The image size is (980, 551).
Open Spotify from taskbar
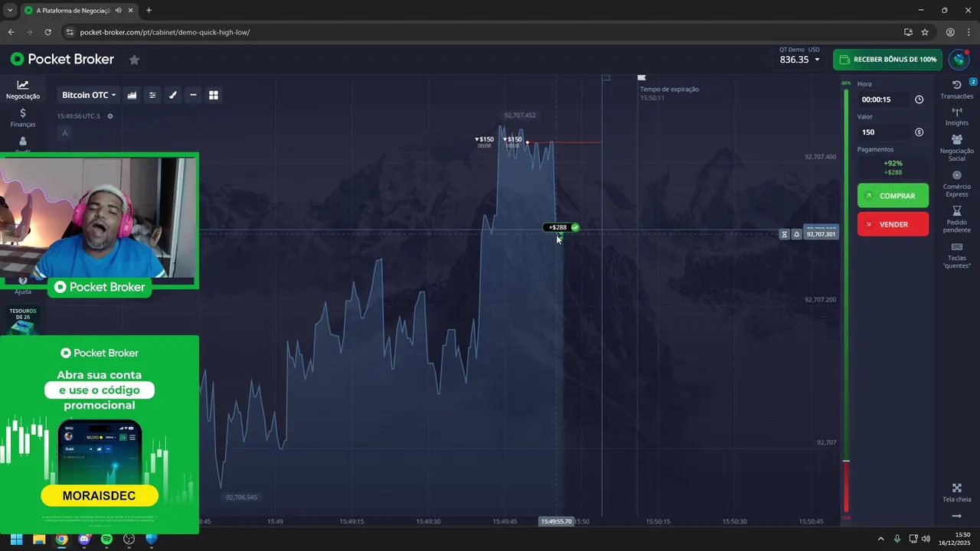click(x=106, y=539)
